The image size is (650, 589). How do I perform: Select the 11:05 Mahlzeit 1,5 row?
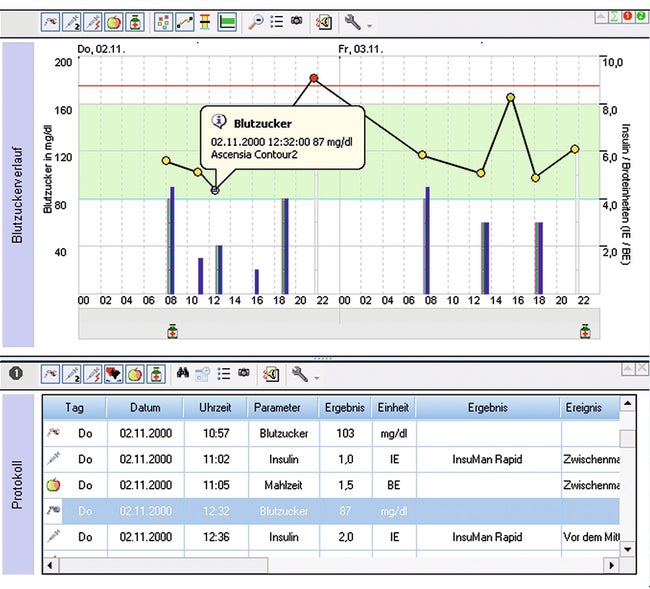coord(331,485)
